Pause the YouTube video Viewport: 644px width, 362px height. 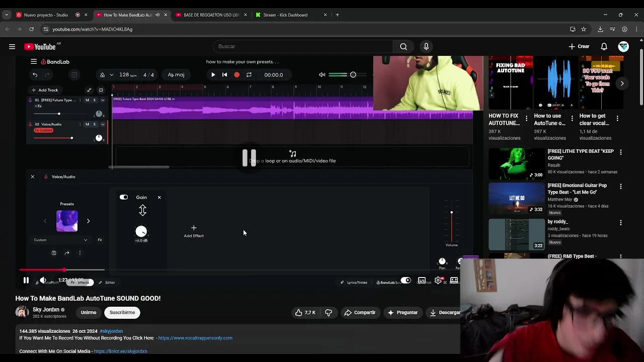pyautogui.click(x=26, y=281)
